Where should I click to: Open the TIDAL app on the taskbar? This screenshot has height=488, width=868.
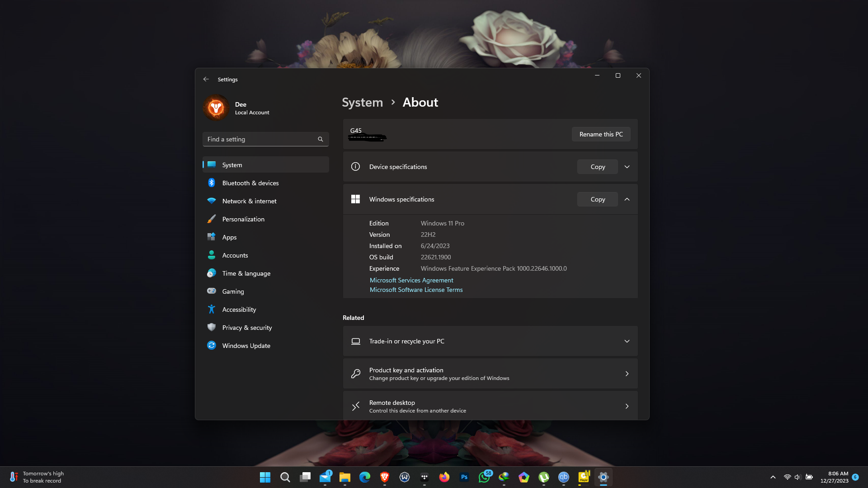[425, 477]
